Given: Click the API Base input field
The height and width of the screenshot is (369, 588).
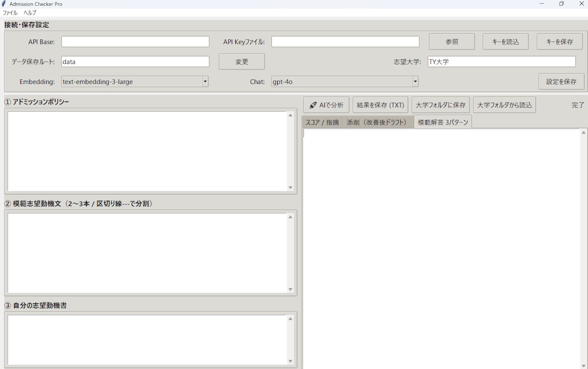Looking at the screenshot, I should click(x=135, y=42).
